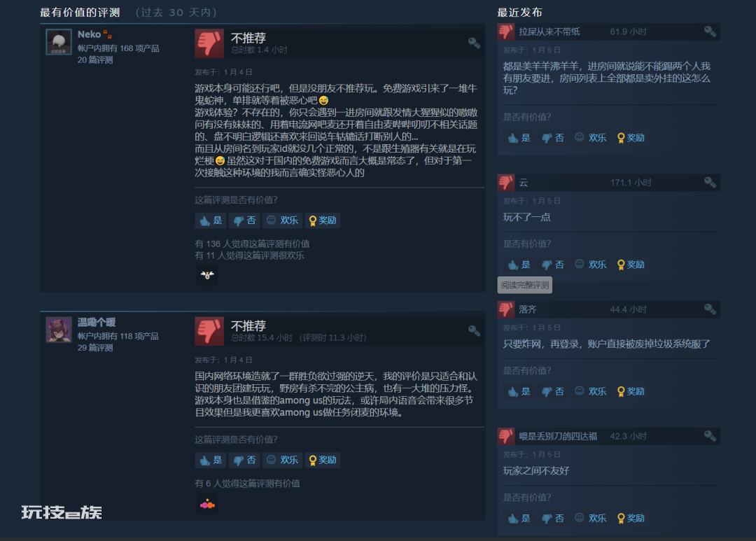The image size is (756, 541).
Task: Vote 否 on Neko's review
Action: [244, 220]
